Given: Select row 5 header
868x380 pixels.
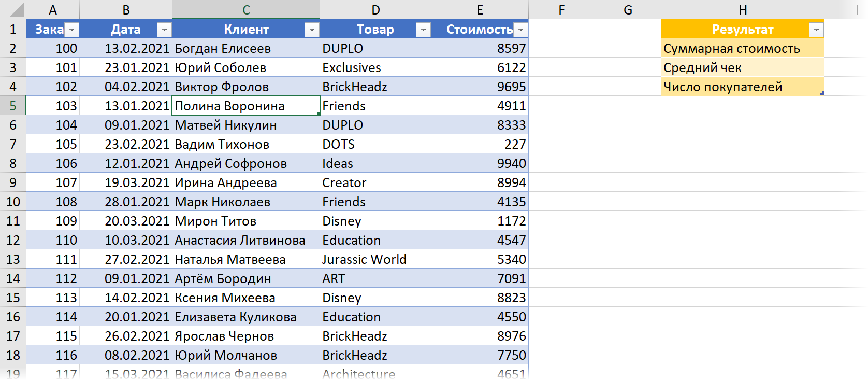Looking at the screenshot, I should point(13,106).
